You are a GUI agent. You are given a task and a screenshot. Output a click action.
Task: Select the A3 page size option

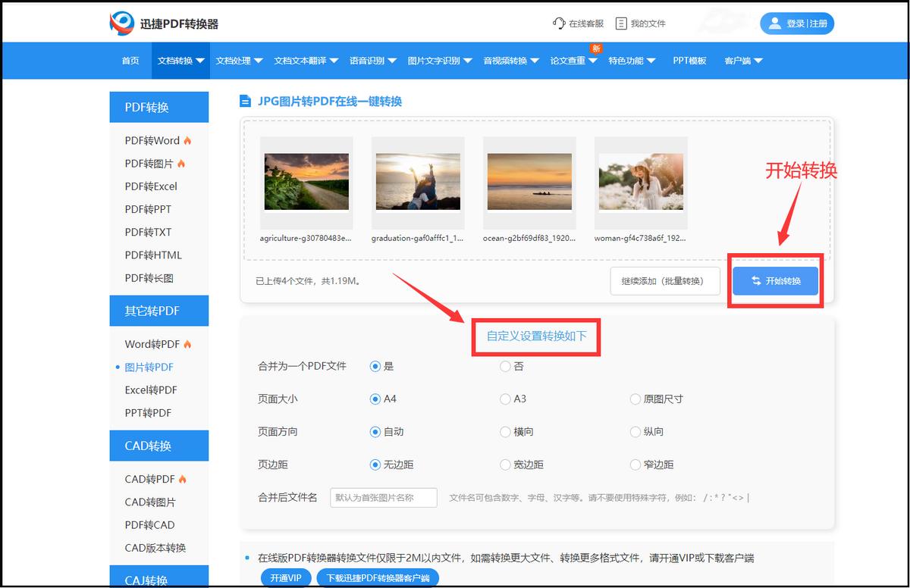click(x=504, y=399)
